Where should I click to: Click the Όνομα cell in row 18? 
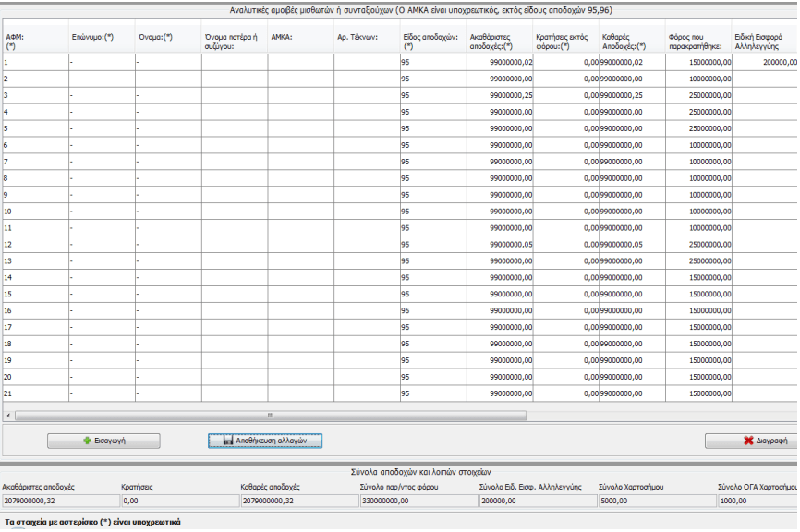[x=168, y=344]
